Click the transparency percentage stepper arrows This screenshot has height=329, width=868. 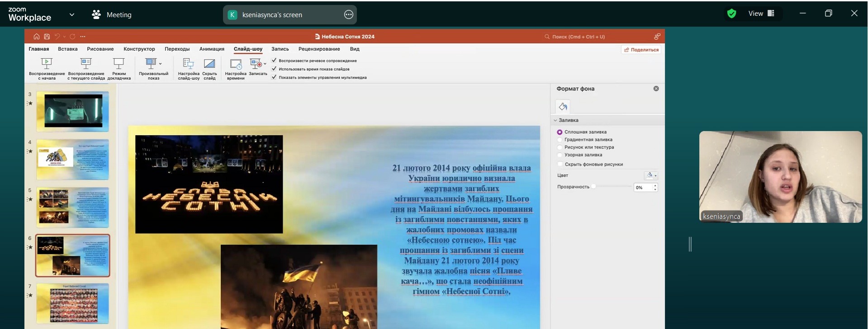point(655,187)
